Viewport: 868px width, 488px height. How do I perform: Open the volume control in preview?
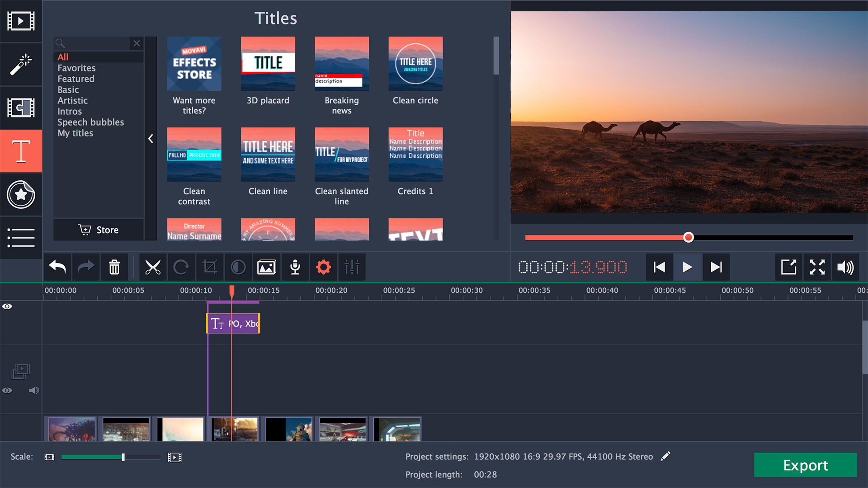[845, 267]
